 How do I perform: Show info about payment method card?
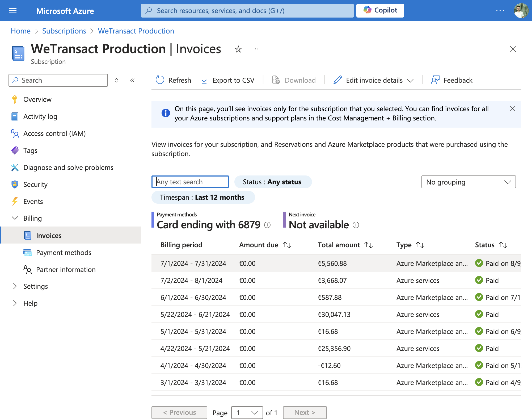pyautogui.click(x=267, y=225)
